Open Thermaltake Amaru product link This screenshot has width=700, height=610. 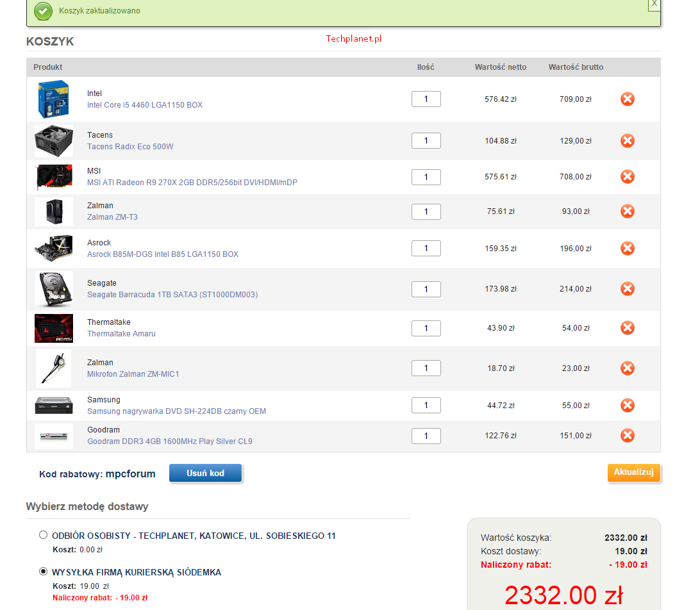point(121,334)
